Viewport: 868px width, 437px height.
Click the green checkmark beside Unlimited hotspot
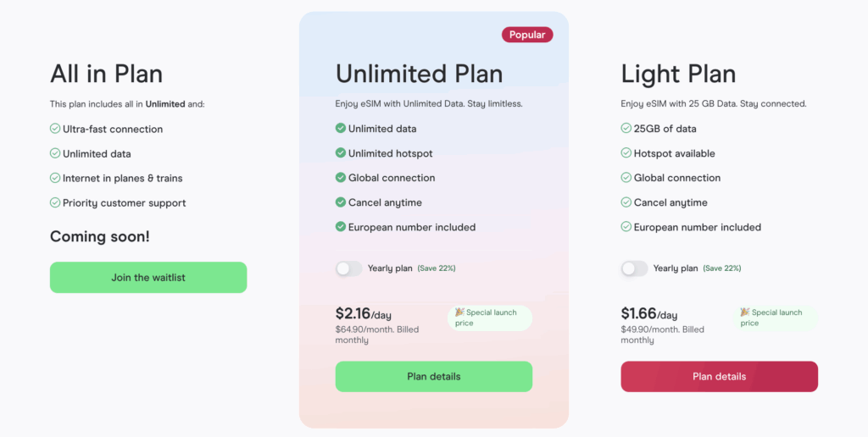(x=341, y=153)
